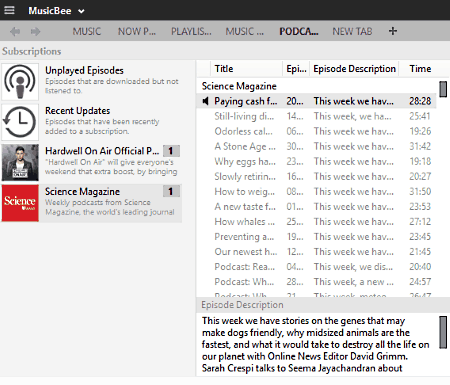Click Hardwell On Air unplayed count badge

click(171, 151)
